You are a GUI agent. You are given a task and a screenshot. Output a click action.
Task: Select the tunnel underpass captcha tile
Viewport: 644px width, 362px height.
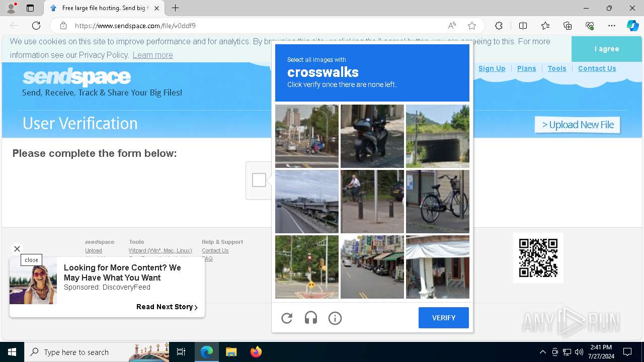[438, 136]
